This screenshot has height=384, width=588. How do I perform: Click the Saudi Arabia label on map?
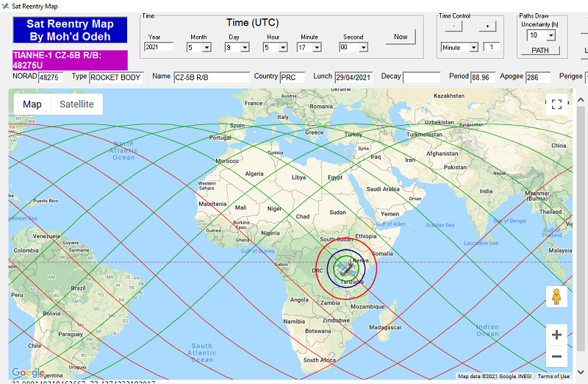(382, 189)
